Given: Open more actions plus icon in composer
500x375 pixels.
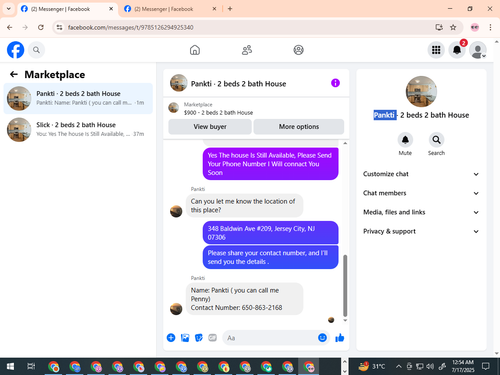Looking at the screenshot, I should point(171,338).
